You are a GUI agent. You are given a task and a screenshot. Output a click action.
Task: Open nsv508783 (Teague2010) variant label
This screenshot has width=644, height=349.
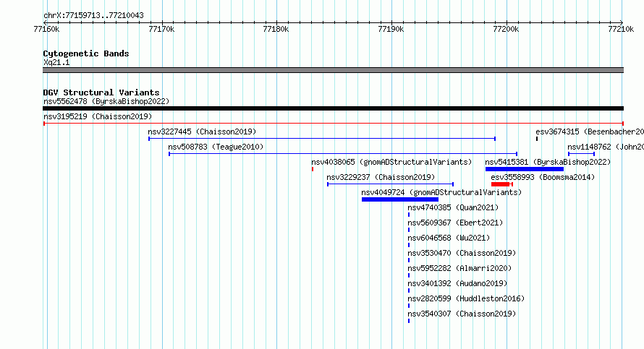(216, 147)
